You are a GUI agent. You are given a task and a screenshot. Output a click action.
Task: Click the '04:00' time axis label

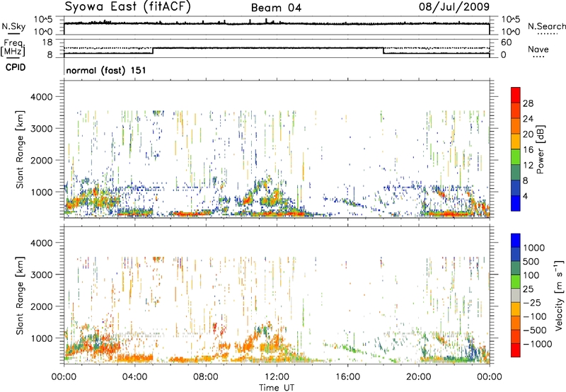click(135, 376)
